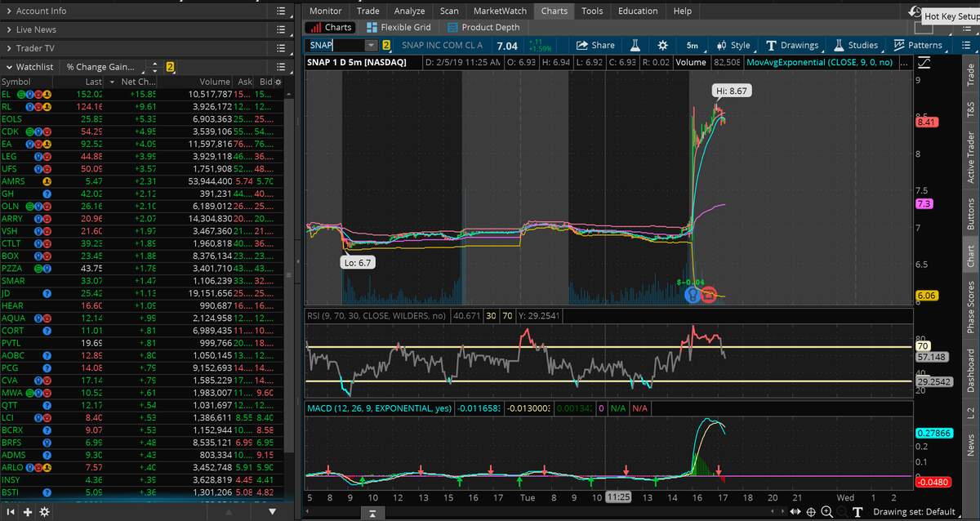Click the Share button
Image resolution: width=980 pixels, height=521 pixels.
(595, 46)
